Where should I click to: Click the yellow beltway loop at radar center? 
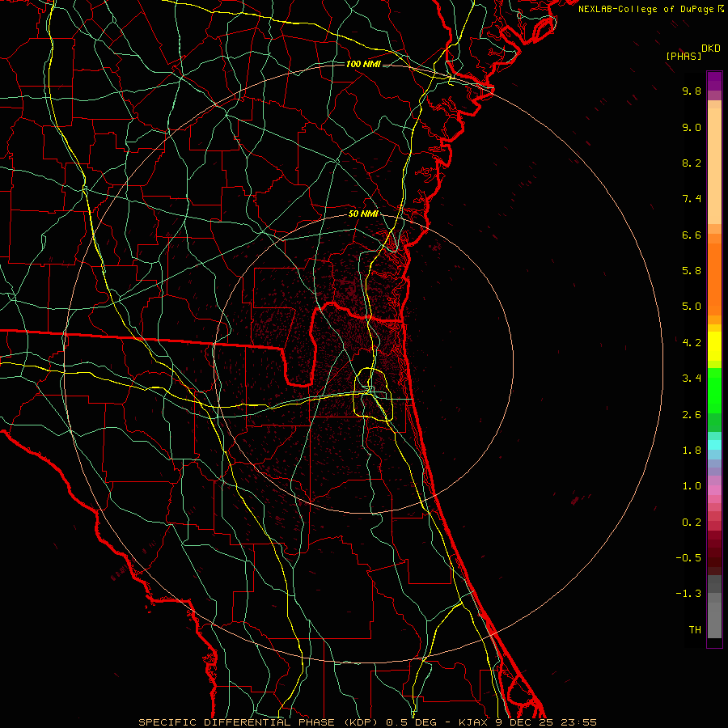point(370,379)
